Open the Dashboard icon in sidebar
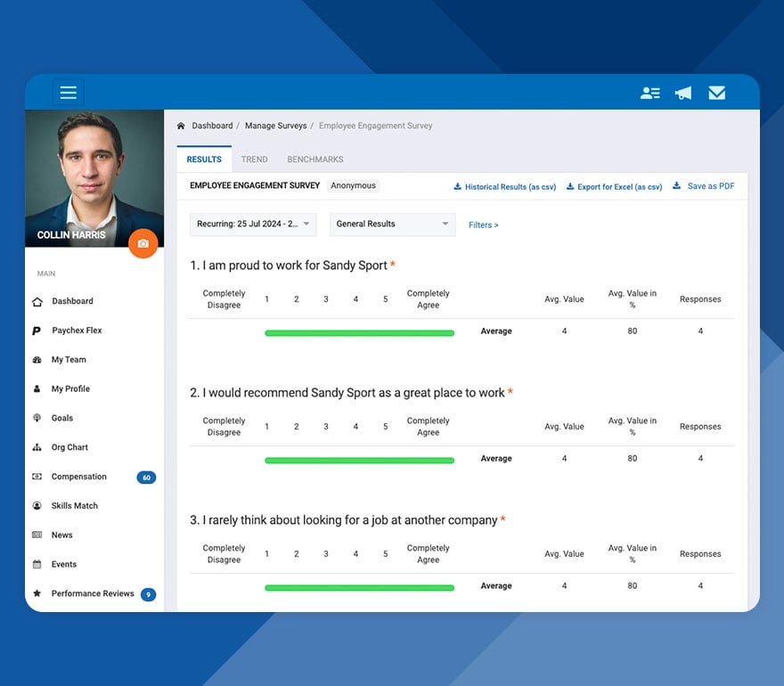Image resolution: width=784 pixels, height=686 pixels. [x=37, y=301]
